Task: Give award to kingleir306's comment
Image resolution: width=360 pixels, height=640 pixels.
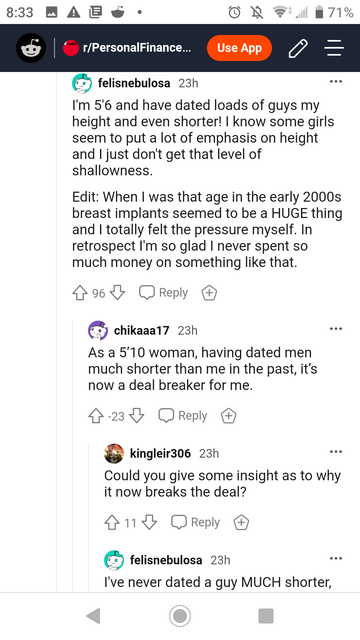Action: pyautogui.click(x=241, y=522)
